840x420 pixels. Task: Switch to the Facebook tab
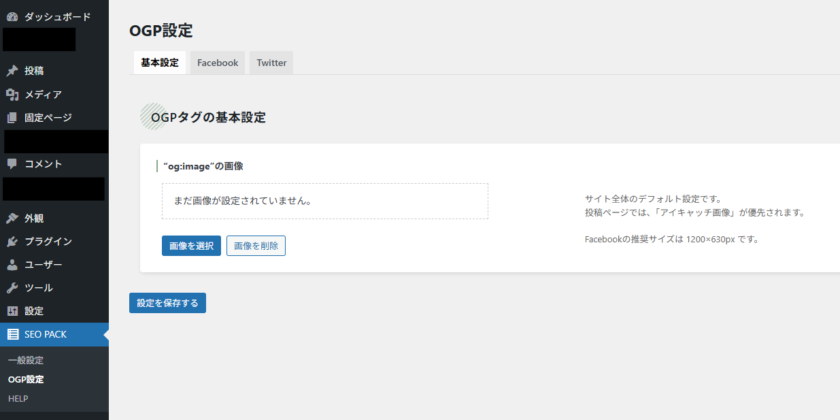217,63
